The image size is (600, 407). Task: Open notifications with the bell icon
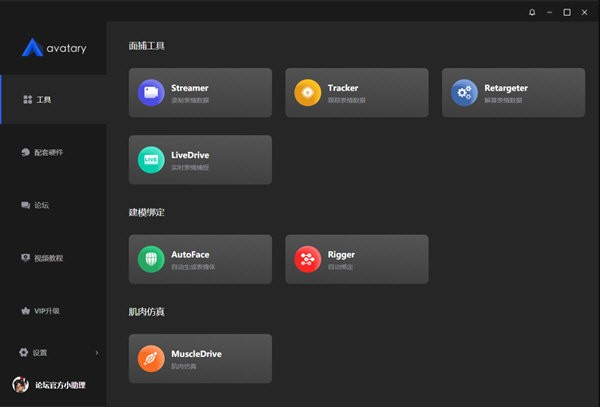coord(532,12)
